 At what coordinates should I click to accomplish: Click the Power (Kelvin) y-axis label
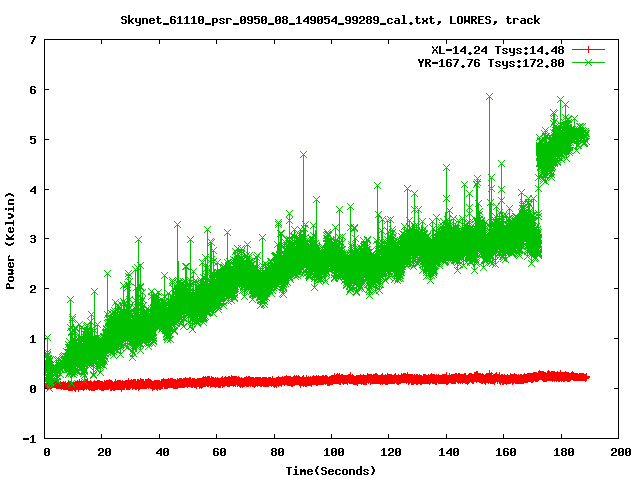[11, 238]
